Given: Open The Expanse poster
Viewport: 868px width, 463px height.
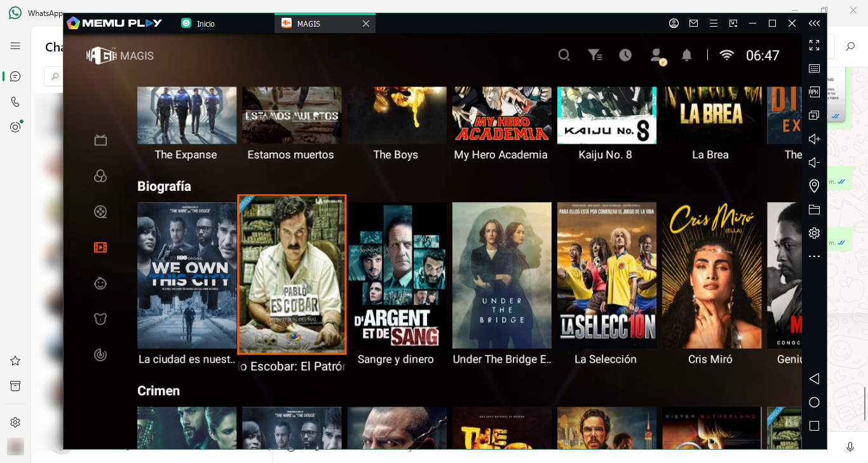Looking at the screenshot, I should [187, 115].
